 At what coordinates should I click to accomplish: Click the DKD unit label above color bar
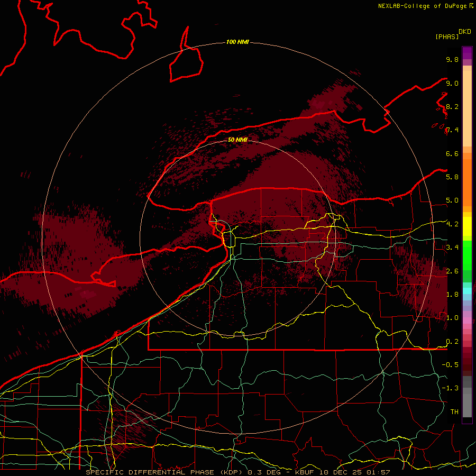(x=465, y=32)
